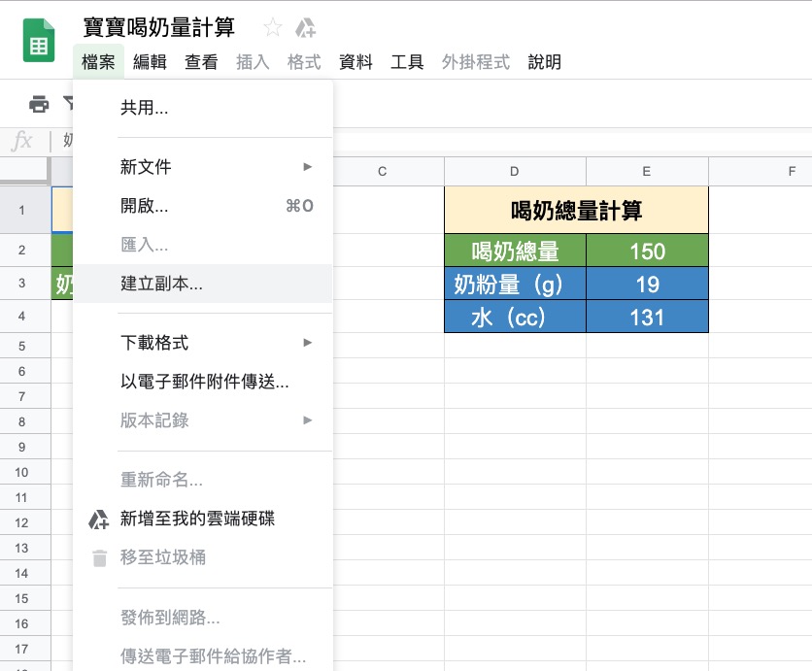Star the document with the star icon
812x671 pixels.
click(x=273, y=27)
